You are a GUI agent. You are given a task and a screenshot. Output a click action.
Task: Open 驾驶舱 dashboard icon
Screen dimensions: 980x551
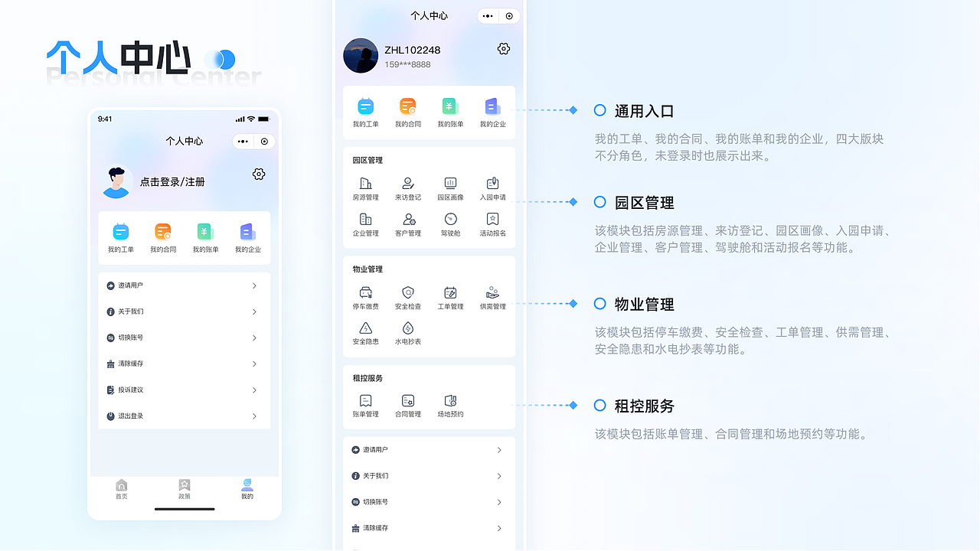pos(450,219)
